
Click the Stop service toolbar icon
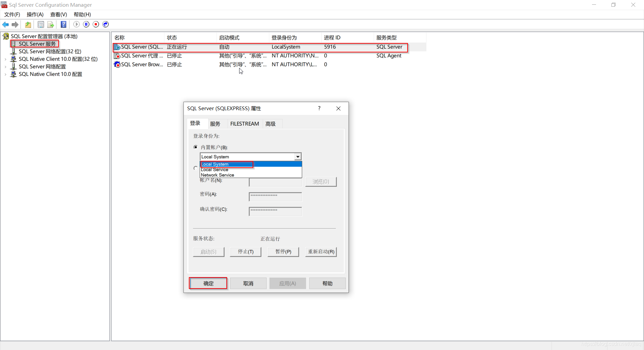[x=96, y=24]
